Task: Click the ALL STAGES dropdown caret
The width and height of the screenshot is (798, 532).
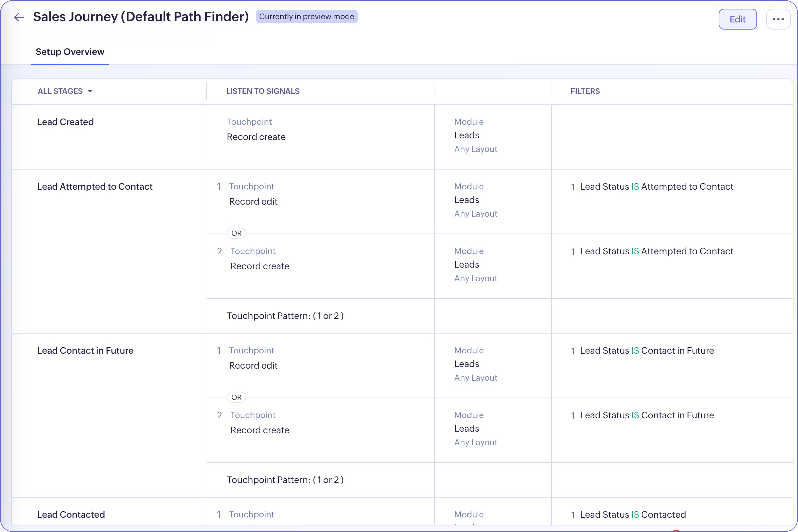Action: pos(90,92)
